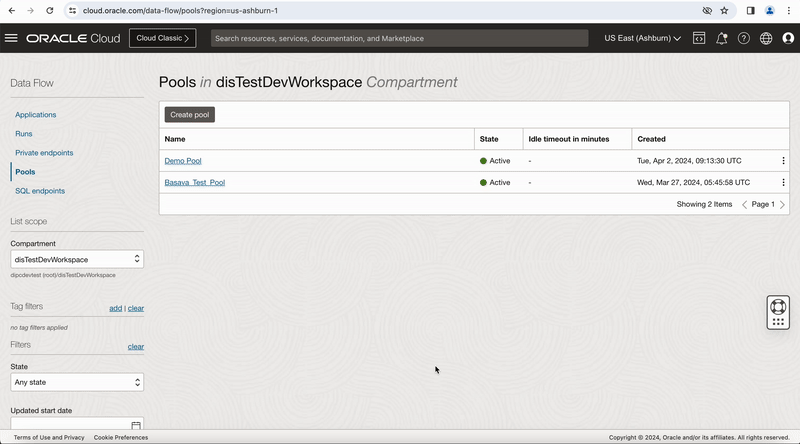The image size is (800, 444).
Task: Click clear link next to Filters
Action: (x=136, y=347)
